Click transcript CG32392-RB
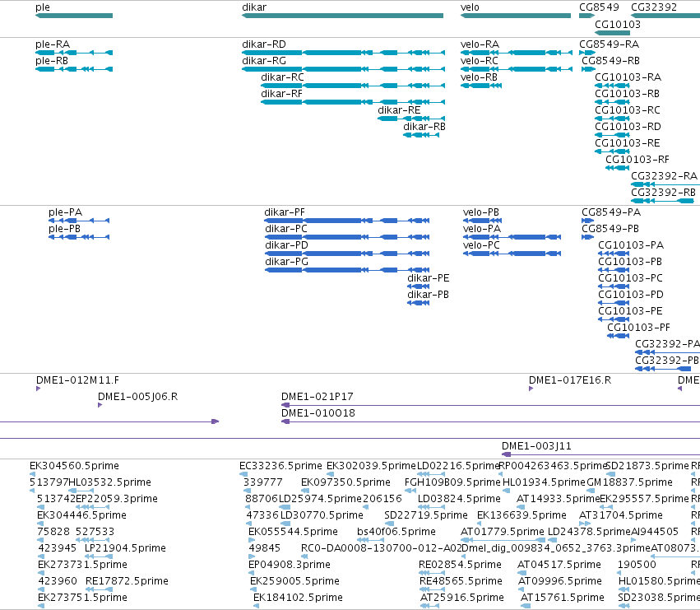The width and height of the screenshot is (700, 610). pyautogui.click(x=663, y=193)
